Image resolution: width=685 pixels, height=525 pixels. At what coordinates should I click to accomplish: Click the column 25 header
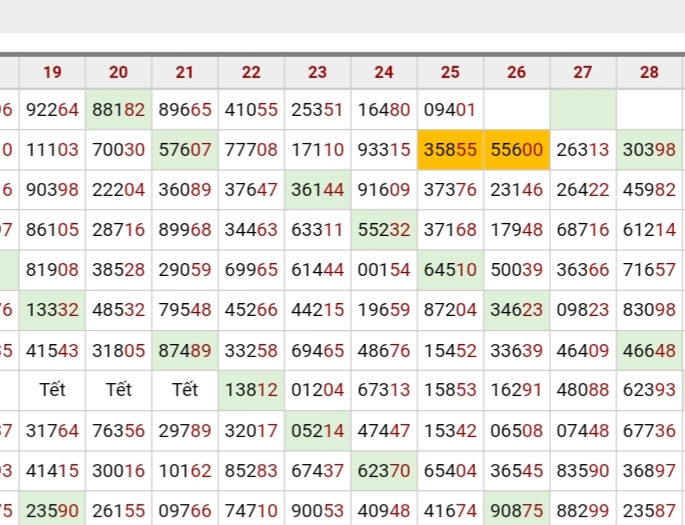point(450,72)
